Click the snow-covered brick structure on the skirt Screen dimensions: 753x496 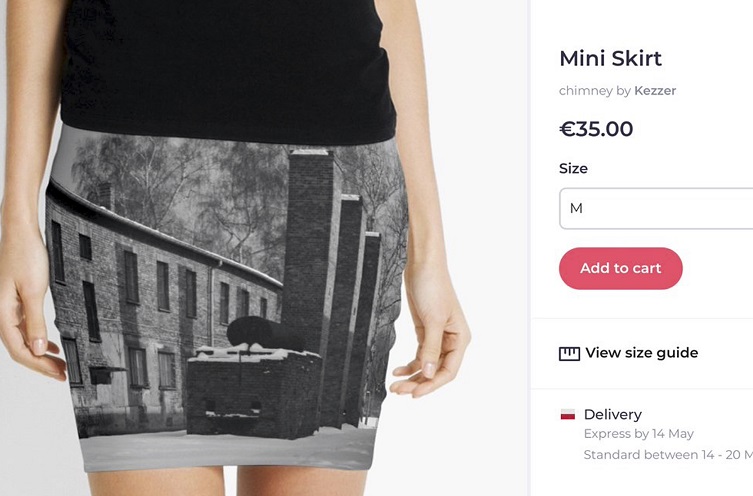pyautogui.click(x=254, y=389)
